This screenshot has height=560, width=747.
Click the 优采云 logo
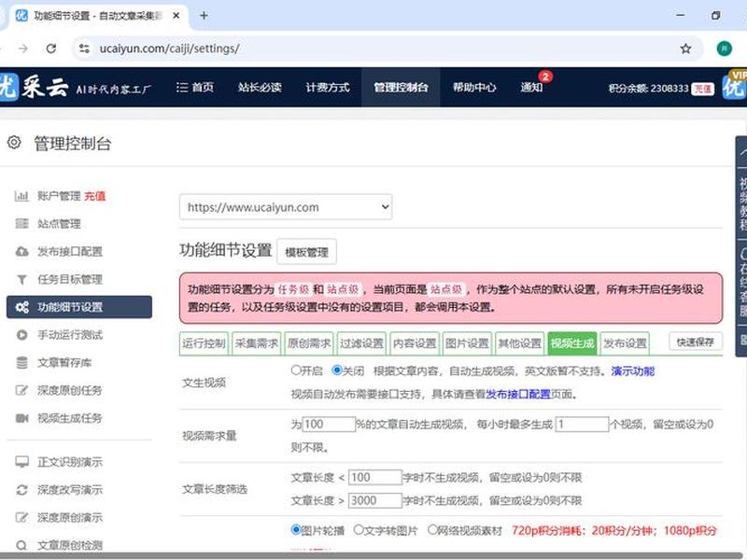[x=34, y=87]
